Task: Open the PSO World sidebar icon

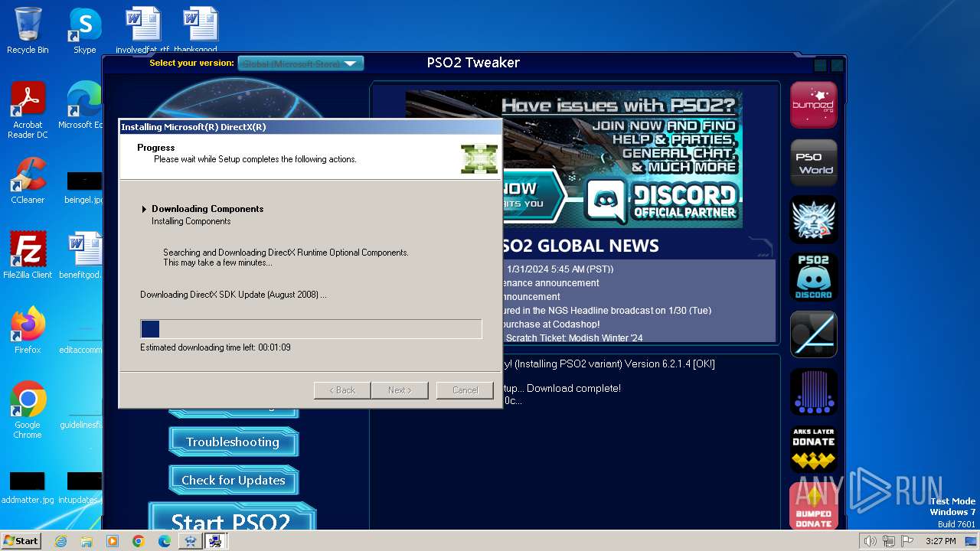Action: 813,162
